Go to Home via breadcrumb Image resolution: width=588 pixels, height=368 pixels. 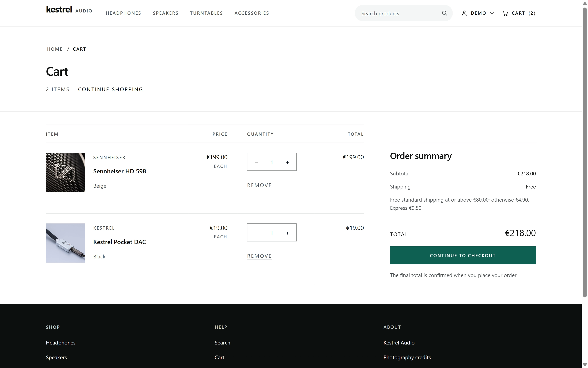point(55,49)
